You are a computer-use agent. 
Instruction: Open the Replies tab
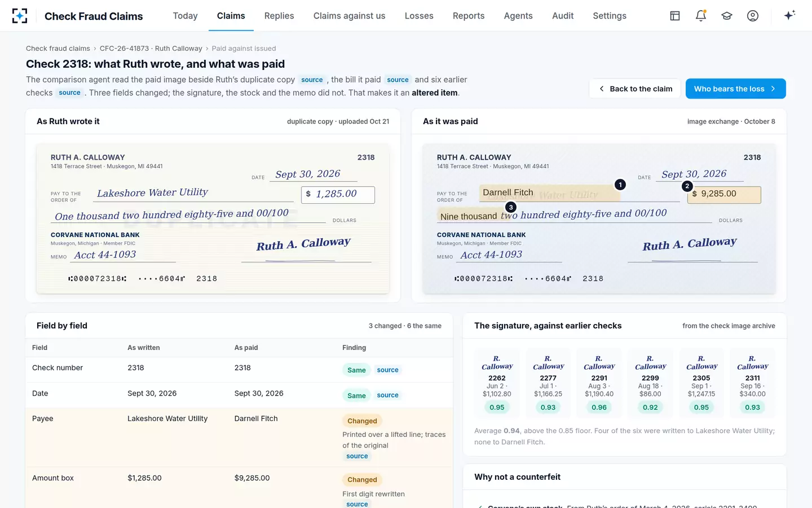(279, 16)
